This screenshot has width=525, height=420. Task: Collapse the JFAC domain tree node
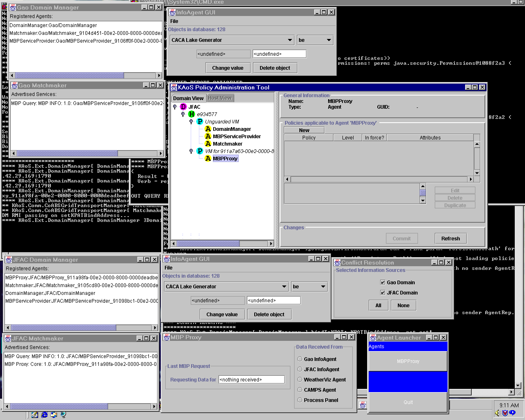pos(175,107)
